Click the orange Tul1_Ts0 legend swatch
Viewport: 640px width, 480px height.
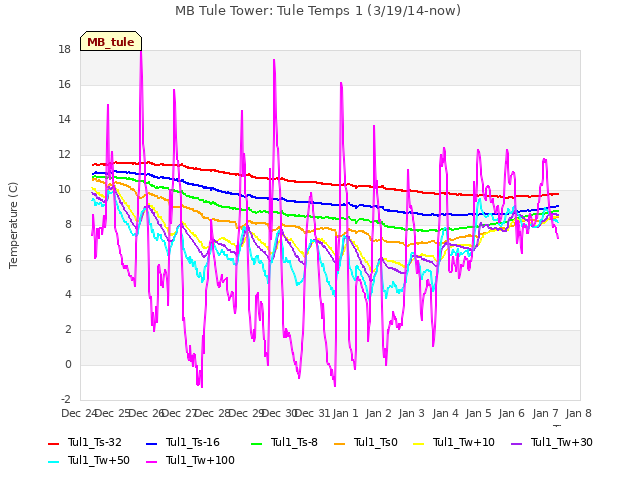pos(340,444)
